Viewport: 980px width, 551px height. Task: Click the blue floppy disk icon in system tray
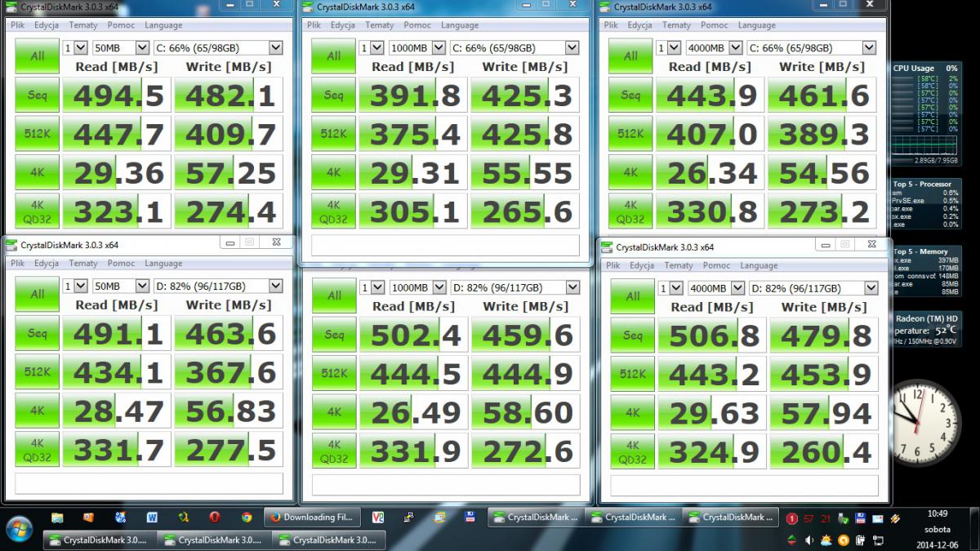[861, 518]
